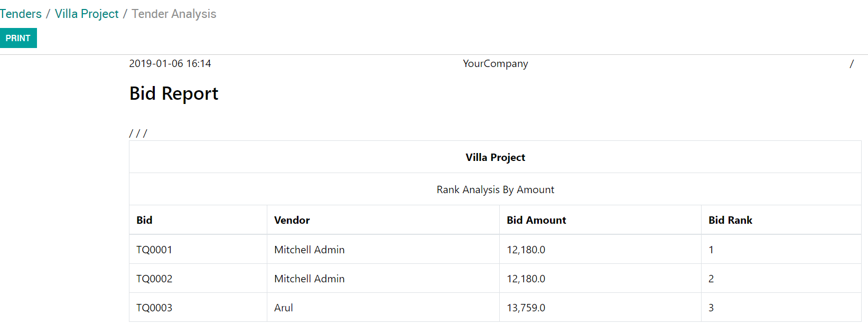Click the Arul vendor cell
This screenshot has width=868, height=324.
284,308
